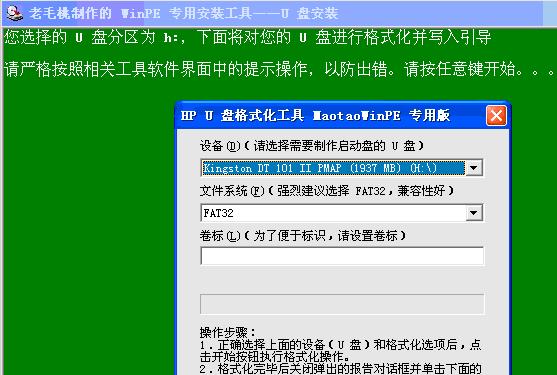Click the 卷标(L) label text
Screen dimensions: 557x375
pos(220,236)
